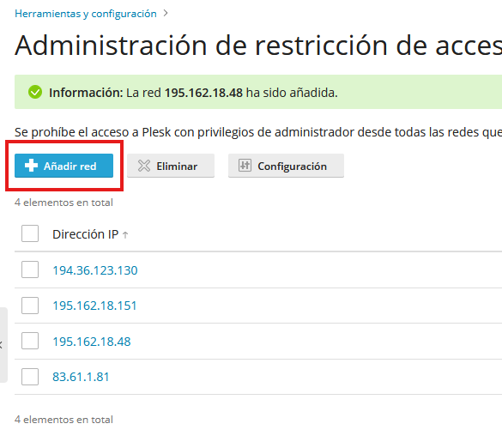Image resolution: width=502 pixels, height=448 pixels.
Task: Check the box for 195.162.18.151
Action: (x=30, y=306)
